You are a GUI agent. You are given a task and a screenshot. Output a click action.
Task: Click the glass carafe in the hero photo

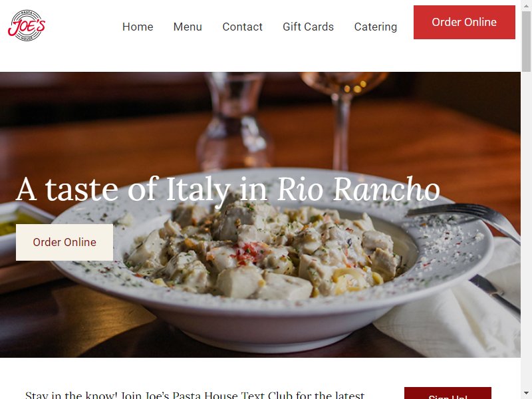point(235,122)
